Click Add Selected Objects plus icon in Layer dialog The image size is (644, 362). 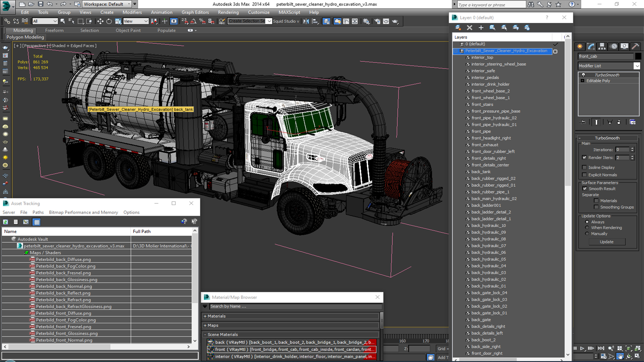click(x=481, y=27)
